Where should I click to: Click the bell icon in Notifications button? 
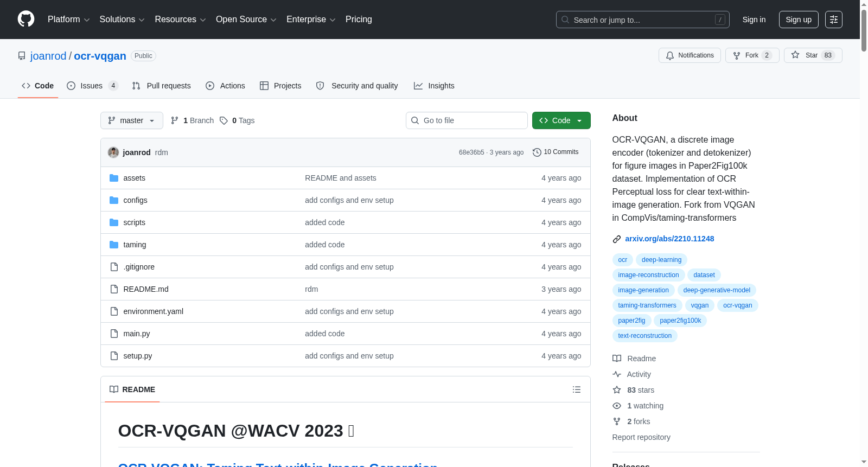pyautogui.click(x=670, y=55)
